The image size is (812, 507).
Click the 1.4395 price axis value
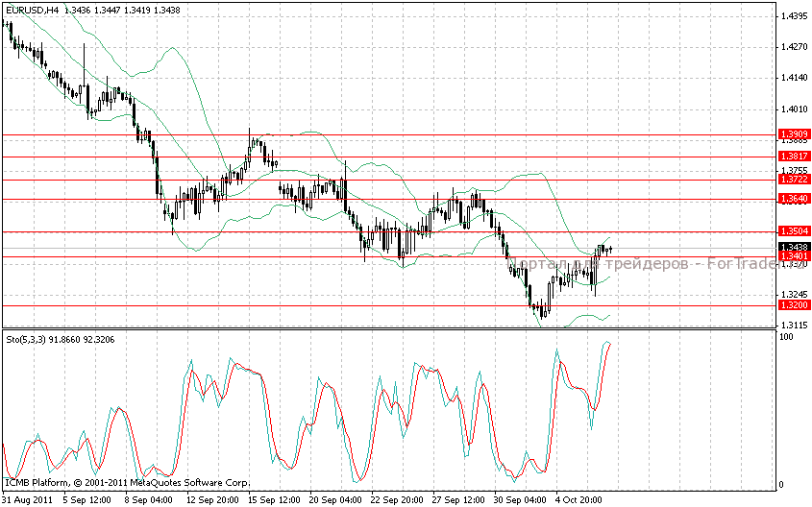pos(794,16)
